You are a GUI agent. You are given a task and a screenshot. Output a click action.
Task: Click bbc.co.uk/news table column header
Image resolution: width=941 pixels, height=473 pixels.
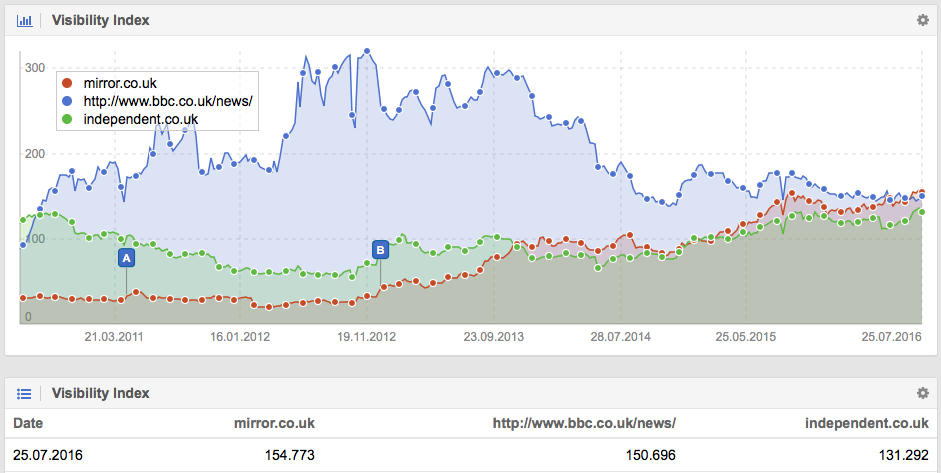(584, 423)
